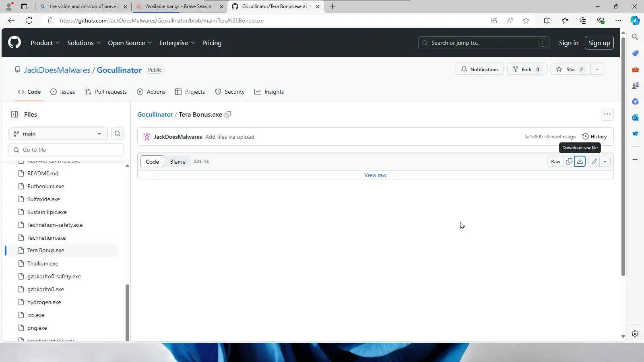Screen dimensions: 644x362
Task: Open the shopping tag icon in Edge sidebar
Action: [635, 53]
